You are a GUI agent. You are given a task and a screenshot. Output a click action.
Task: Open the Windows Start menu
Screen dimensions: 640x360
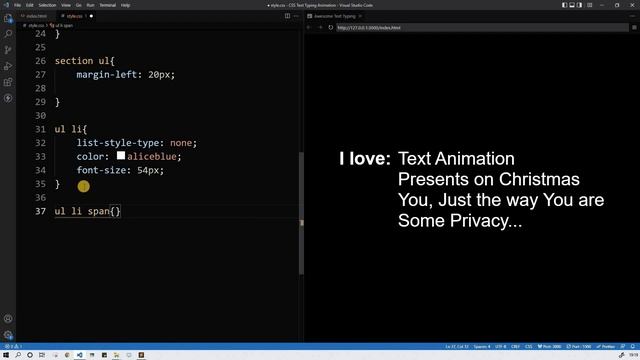click(x=6, y=355)
